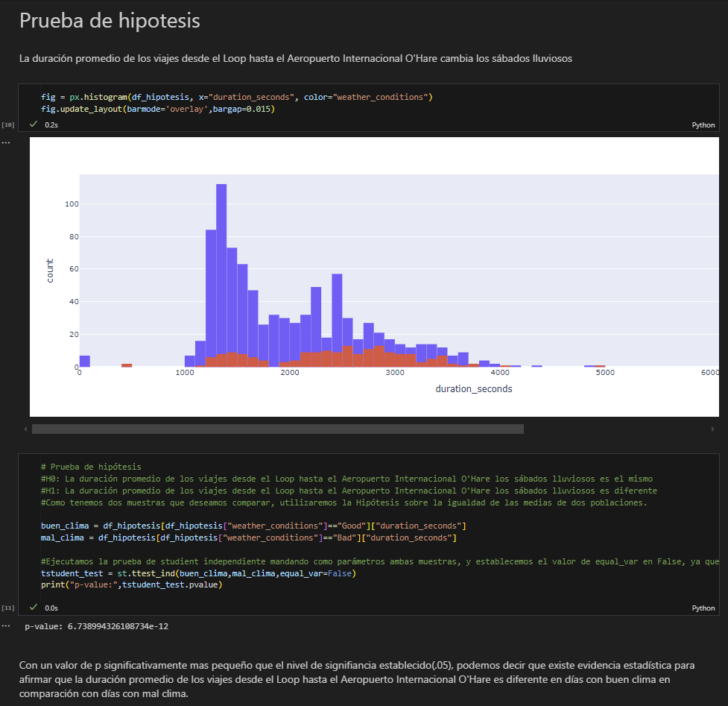Click the right arrow of the horizontal scrollbar
Screen dimensions: 728x706
[713, 429]
